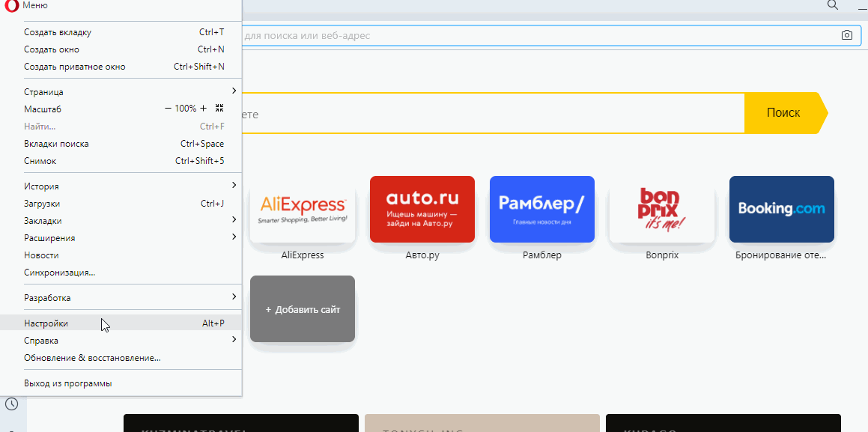Click the magnifier icon at top right
Image resolution: width=868 pixels, height=432 pixels.
833,5
